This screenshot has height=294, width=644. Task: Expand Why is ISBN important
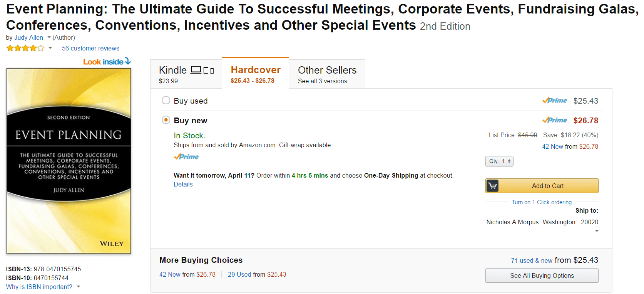tap(43, 287)
